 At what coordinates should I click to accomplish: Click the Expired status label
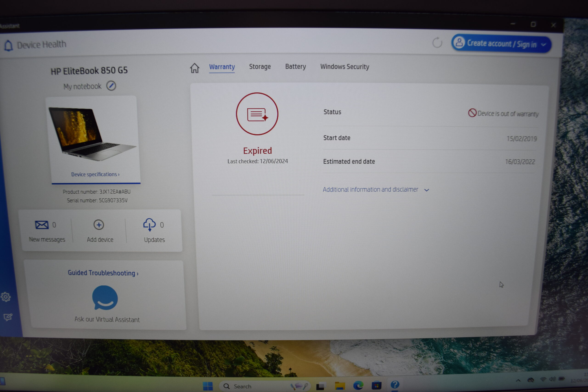257,151
